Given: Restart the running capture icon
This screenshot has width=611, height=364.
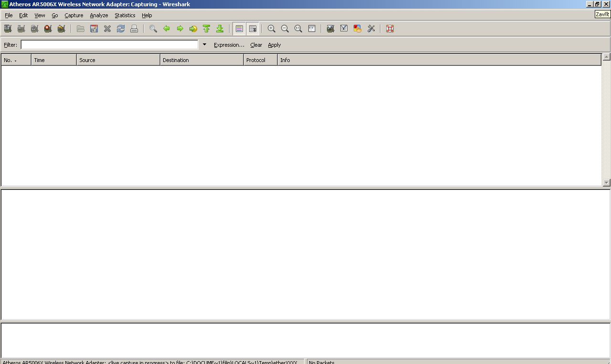Looking at the screenshot, I should click(61, 29).
